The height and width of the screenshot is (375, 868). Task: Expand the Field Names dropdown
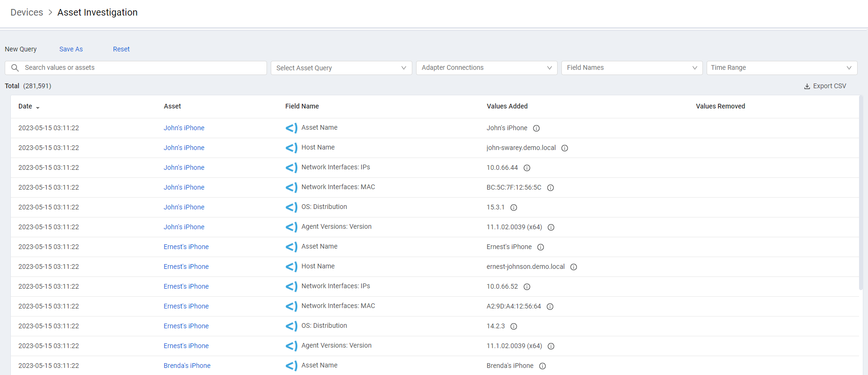pos(632,68)
